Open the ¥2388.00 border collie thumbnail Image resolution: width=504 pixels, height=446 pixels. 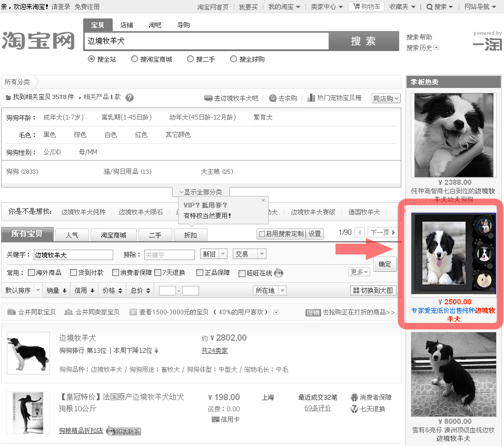(x=453, y=135)
